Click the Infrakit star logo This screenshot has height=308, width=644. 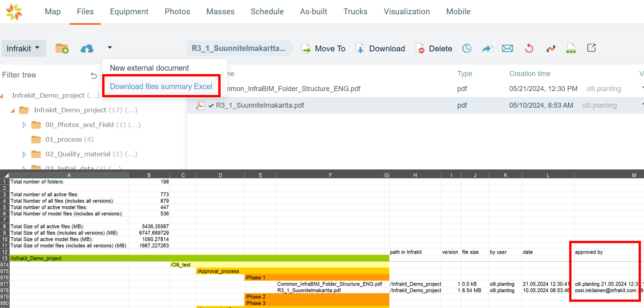14,12
